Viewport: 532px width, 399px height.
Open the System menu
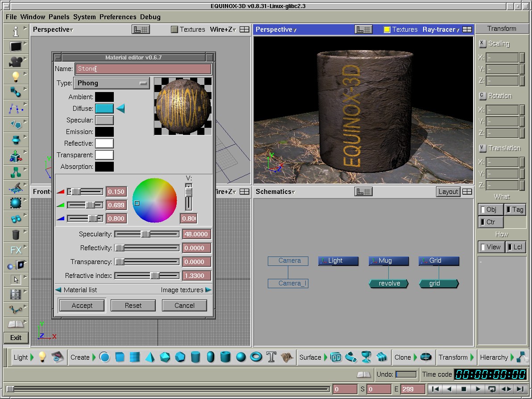84,17
